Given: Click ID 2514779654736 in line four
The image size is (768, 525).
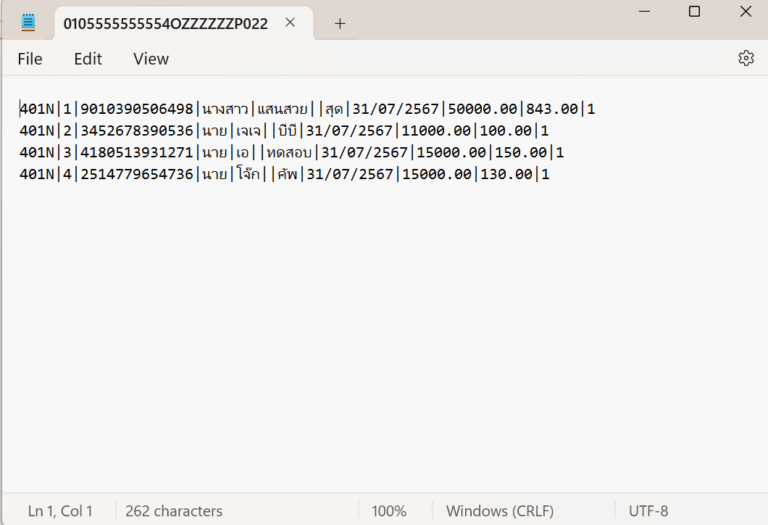Looking at the screenshot, I should click(137, 174).
